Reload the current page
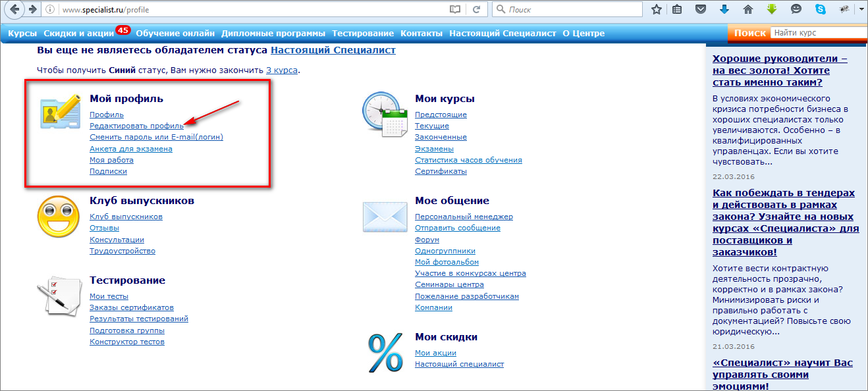 [x=476, y=10]
